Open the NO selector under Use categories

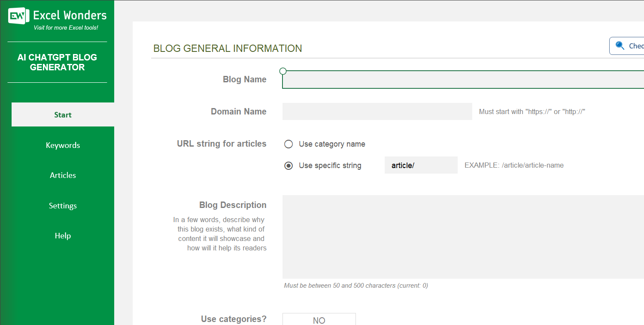point(319,319)
